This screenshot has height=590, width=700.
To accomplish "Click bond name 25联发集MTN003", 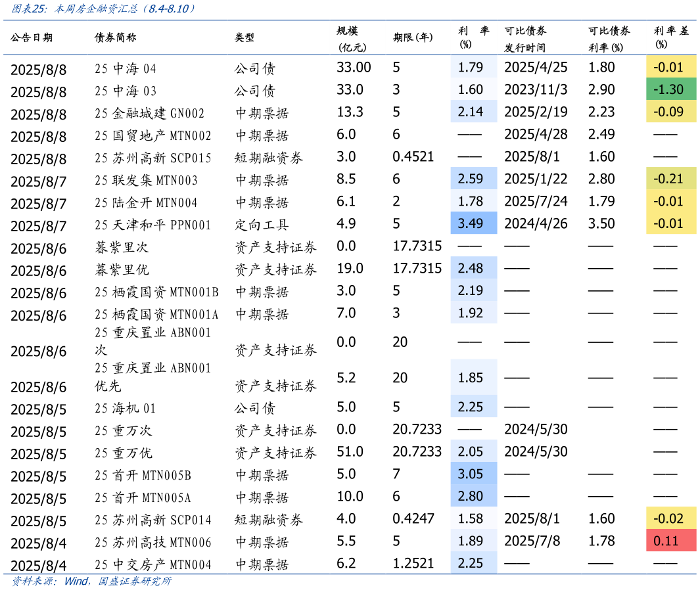I will (146, 180).
